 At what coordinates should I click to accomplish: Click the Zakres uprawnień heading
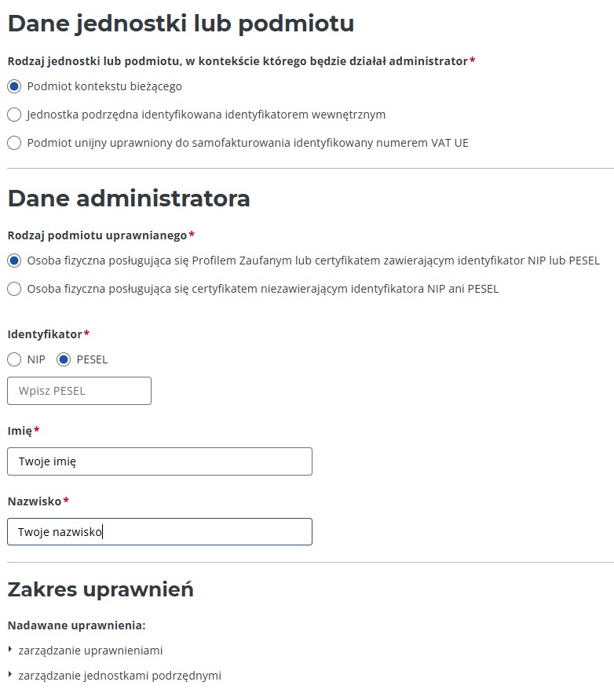[101, 589]
